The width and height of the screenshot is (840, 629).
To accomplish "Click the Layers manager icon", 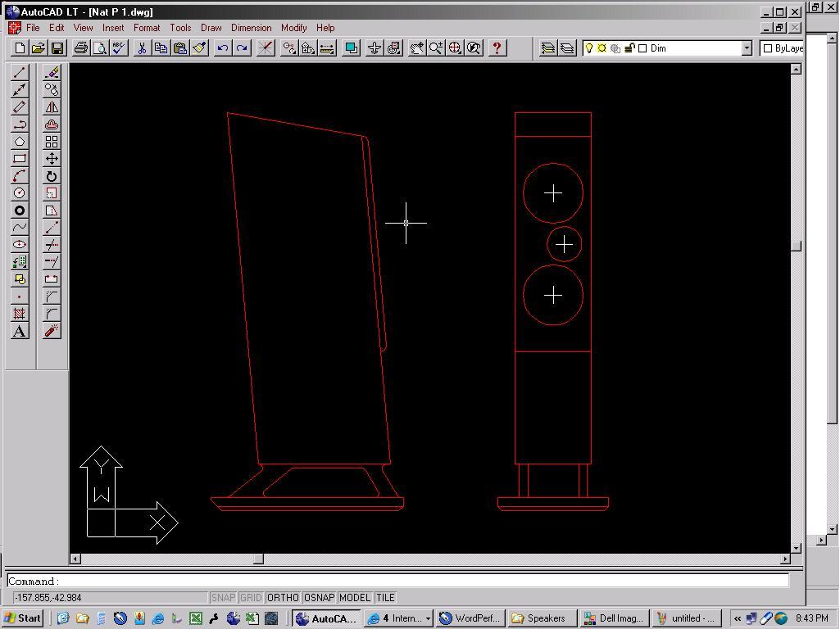I will pos(548,48).
